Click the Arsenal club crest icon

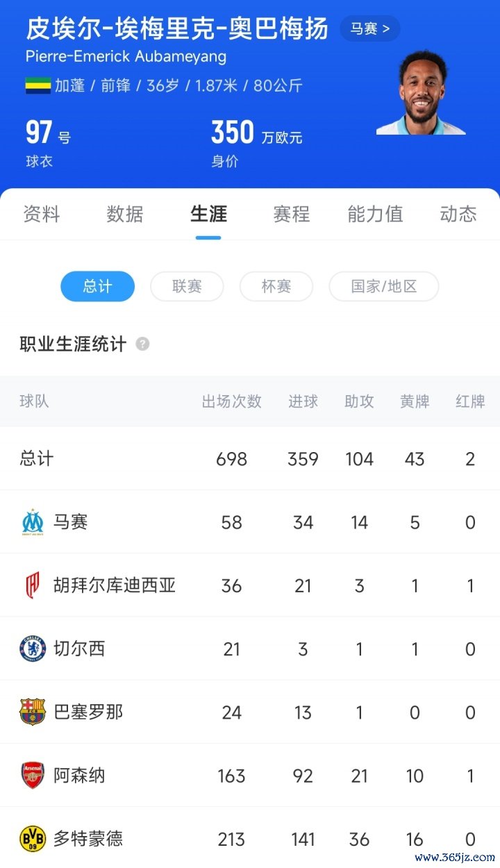32,775
